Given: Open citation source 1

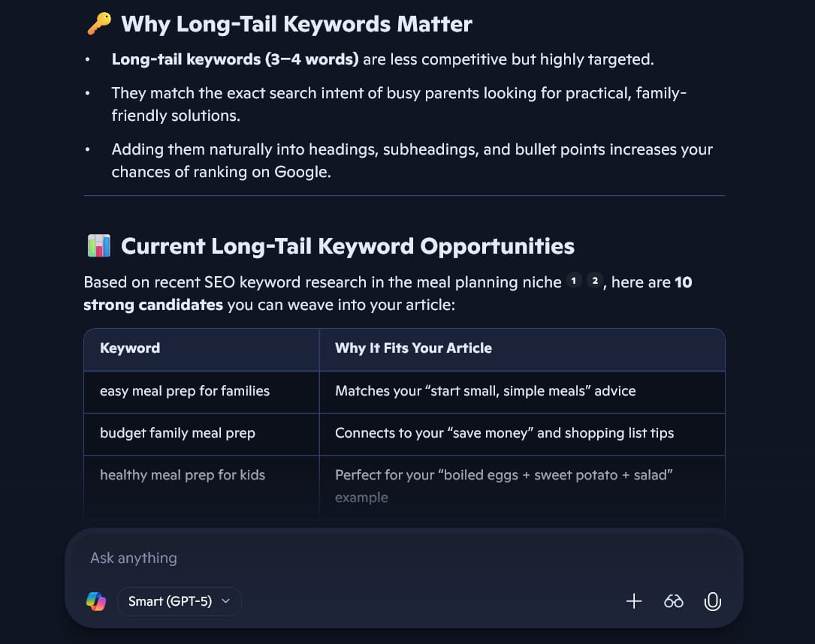Looking at the screenshot, I should click(574, 280).
